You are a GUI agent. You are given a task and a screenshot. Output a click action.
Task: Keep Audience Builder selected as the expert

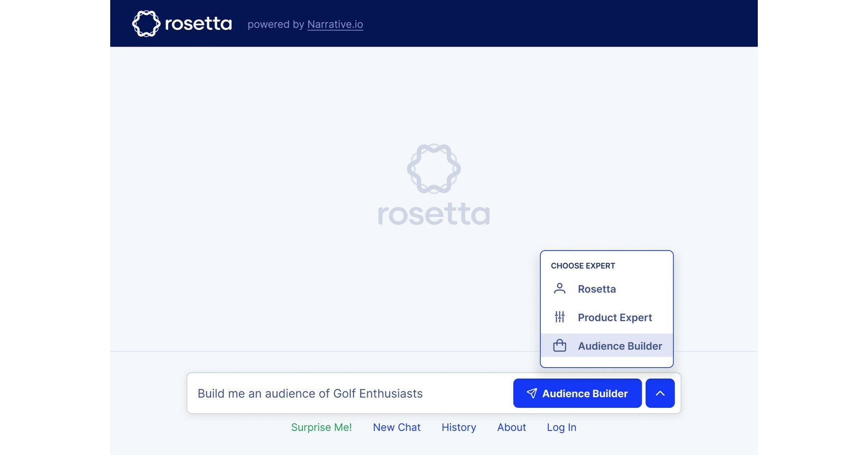click(619, 346)
